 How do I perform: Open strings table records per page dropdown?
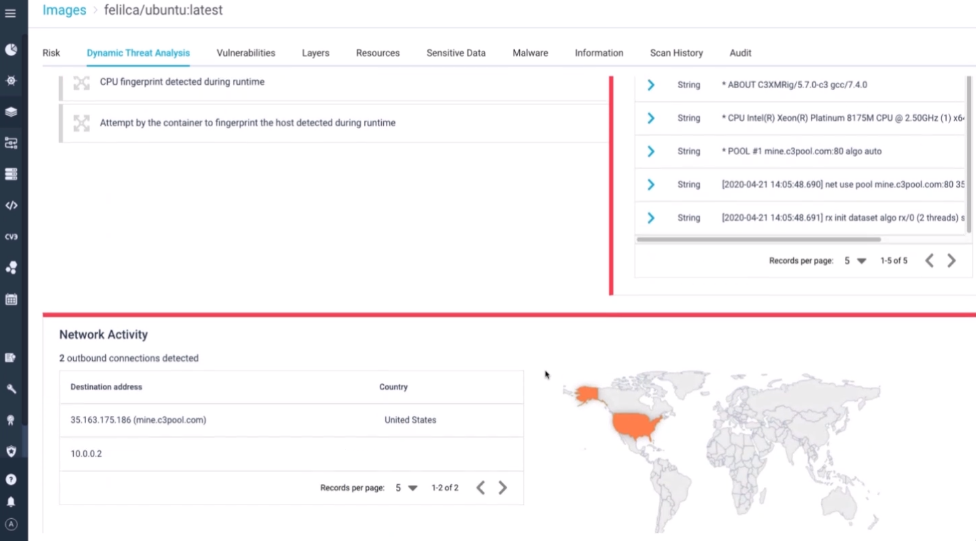click(853, 261)
